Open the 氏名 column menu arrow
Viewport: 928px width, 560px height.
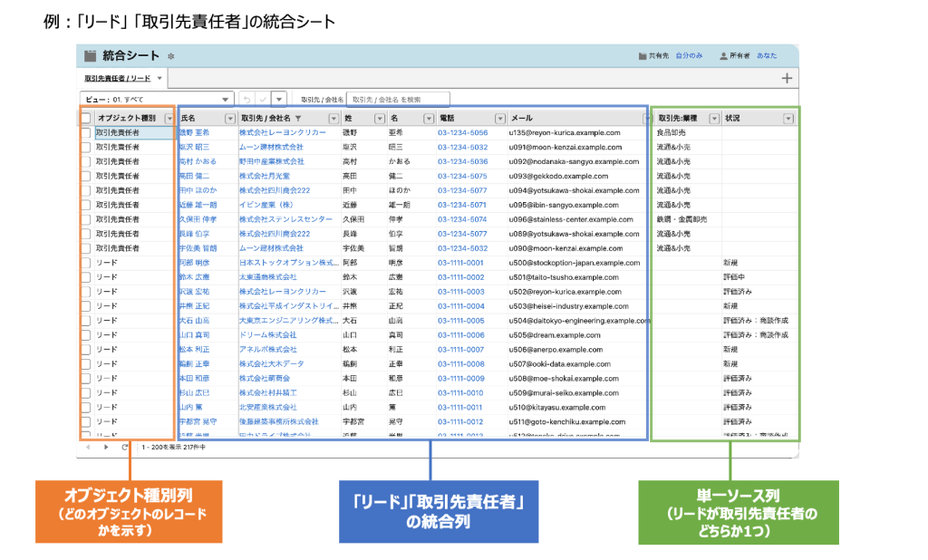click(230, 119)
